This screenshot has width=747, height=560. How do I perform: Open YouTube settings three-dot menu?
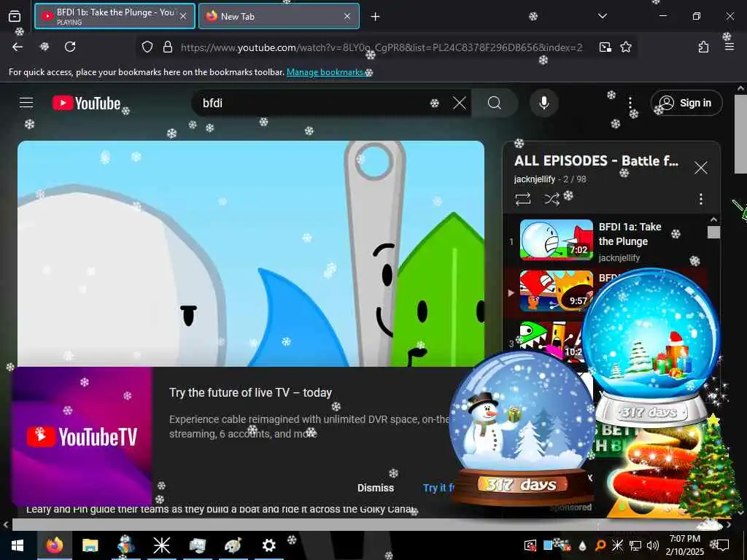[x=630, y=103]
